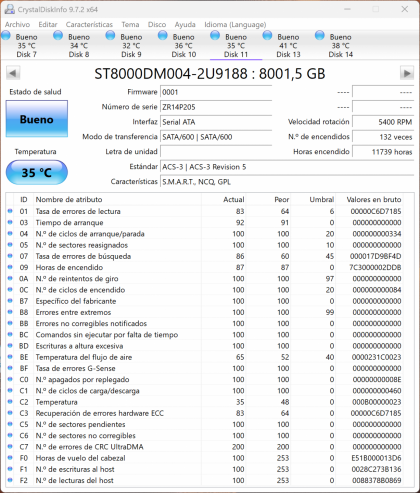
Task: Go to previous disk arrow
Action: click(x=13, y=73)
